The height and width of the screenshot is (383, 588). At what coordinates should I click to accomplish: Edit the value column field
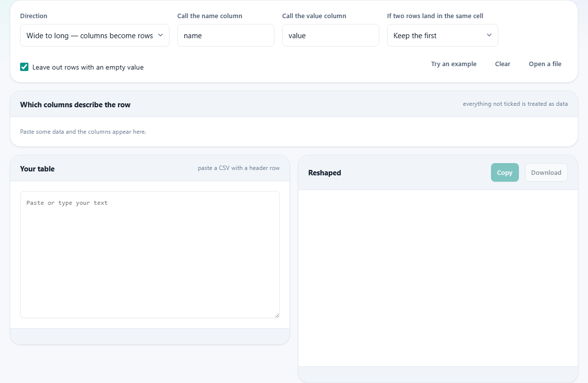(331, 35)
